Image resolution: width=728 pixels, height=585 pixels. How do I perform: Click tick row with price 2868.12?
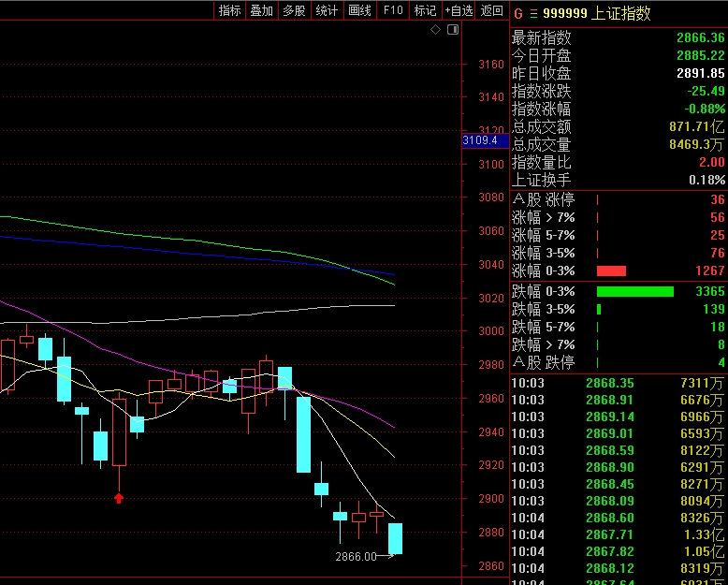tap(619, 568)
